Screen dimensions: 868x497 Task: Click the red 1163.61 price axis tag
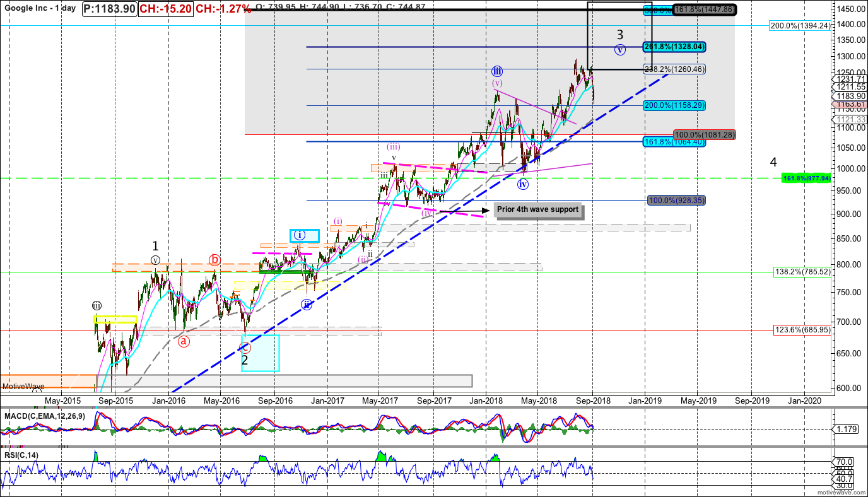(x=849, y=103)
